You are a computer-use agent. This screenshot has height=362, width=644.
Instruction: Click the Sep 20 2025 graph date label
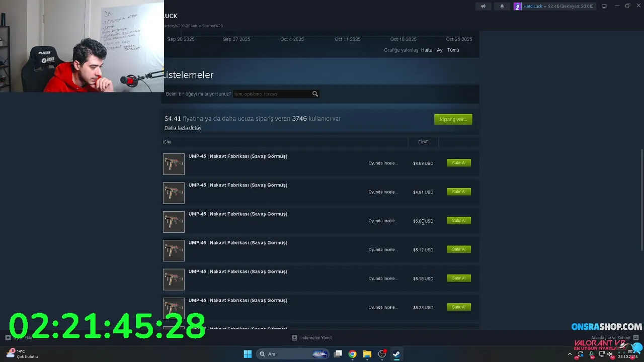coord(181,39)
